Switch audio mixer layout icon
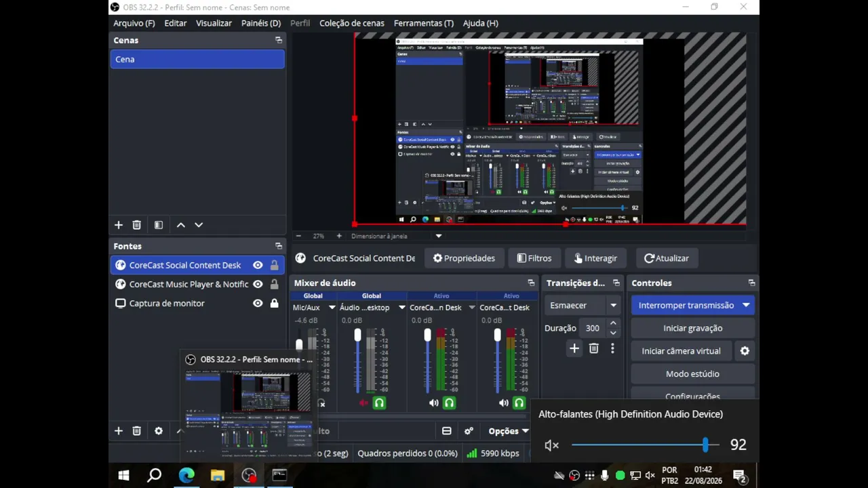868x488 pixels. point(447,431)
